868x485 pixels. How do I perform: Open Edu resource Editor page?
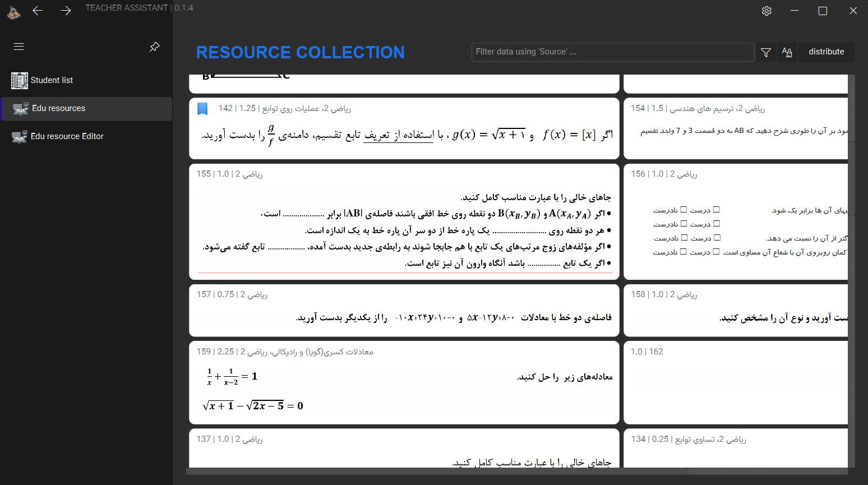(86, 137)
